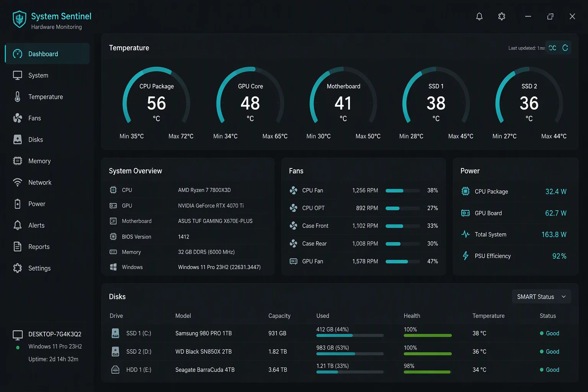Viewport: 588px width, 392px height.
Task: Click the 163.8 W Total System value
Action: pos(554,234)
